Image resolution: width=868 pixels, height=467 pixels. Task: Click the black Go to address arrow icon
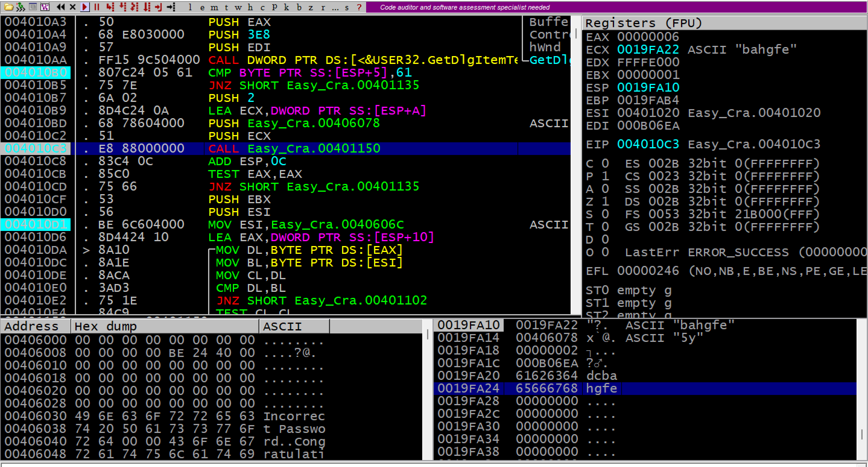pyautogui.click(x=171, y=7)
